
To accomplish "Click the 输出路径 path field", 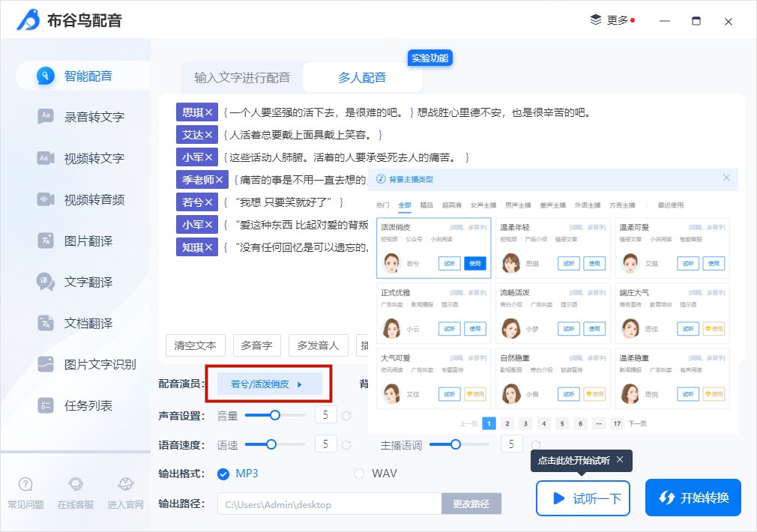I will click(x=329, y=504).
